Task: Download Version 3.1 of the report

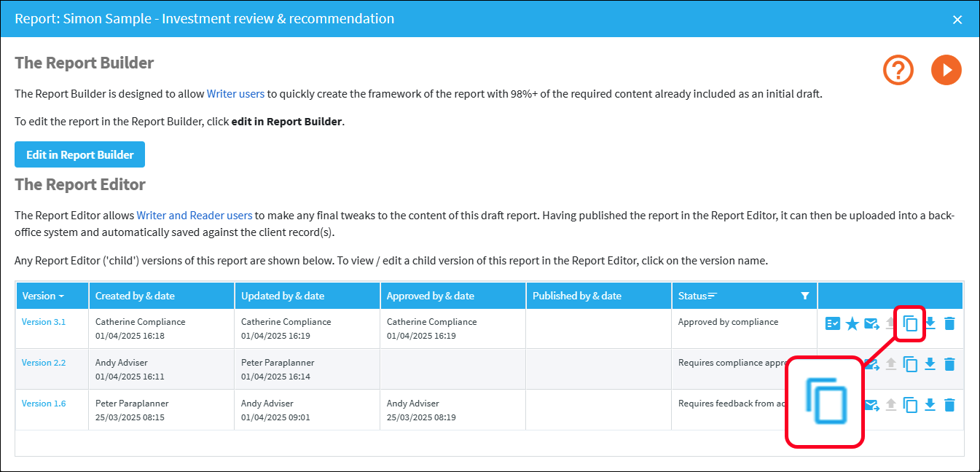Action: click(930, 323)
